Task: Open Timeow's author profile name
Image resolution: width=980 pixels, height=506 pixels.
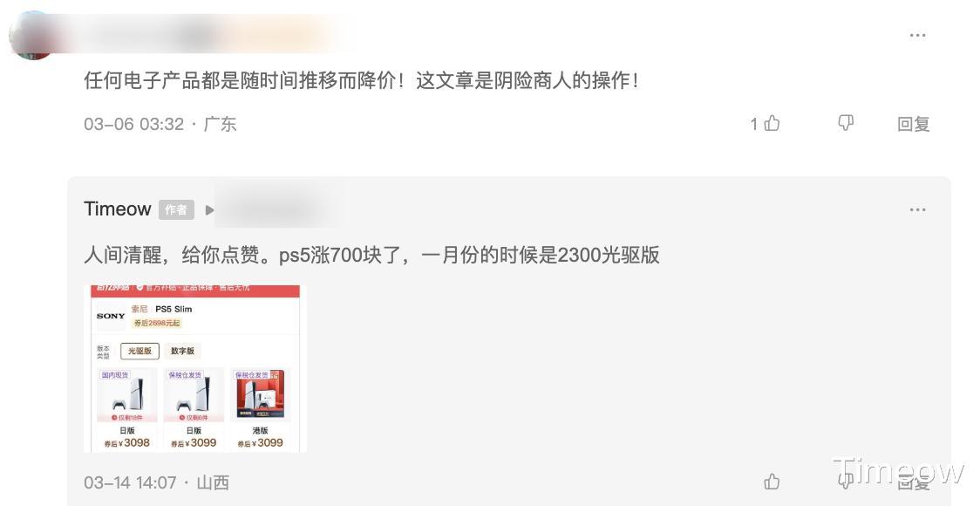Action: coord(118,209)
